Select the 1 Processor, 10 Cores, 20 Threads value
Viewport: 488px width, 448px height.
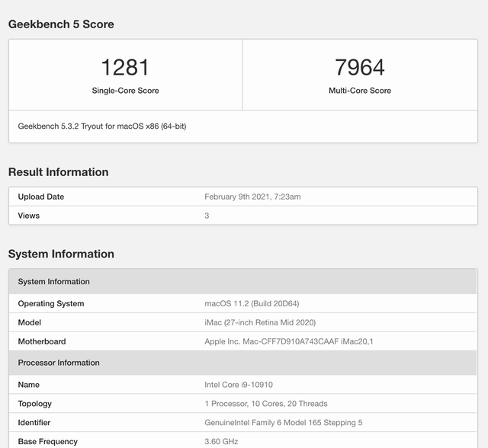click(266, 404)
